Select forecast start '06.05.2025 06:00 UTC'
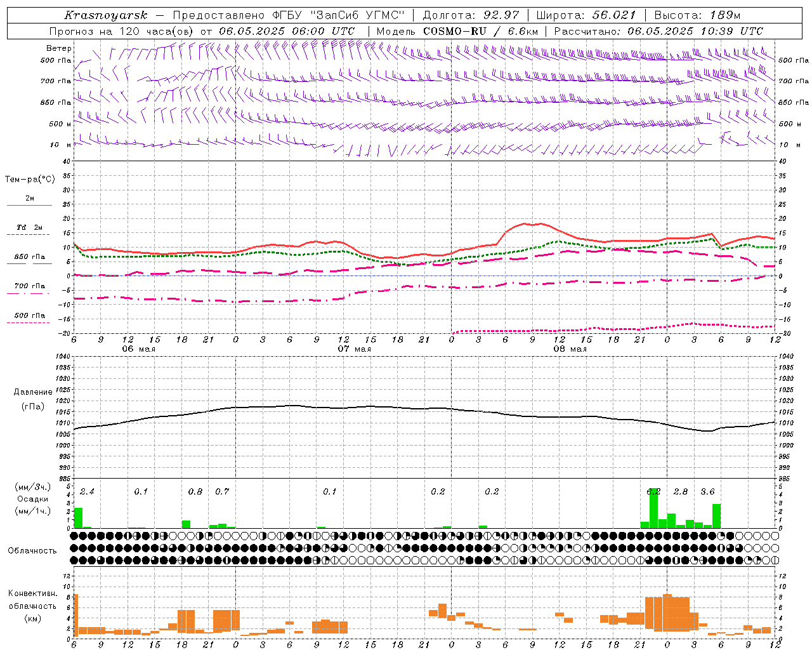The image size is (812, 650). pos(287,31)
